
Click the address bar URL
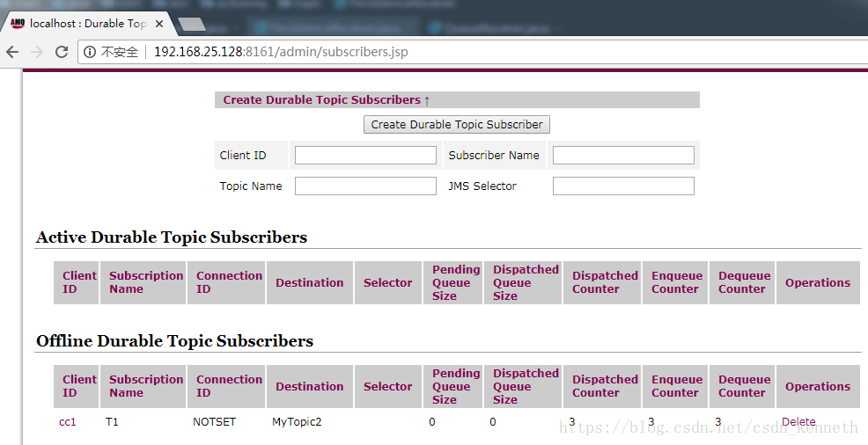281,52
